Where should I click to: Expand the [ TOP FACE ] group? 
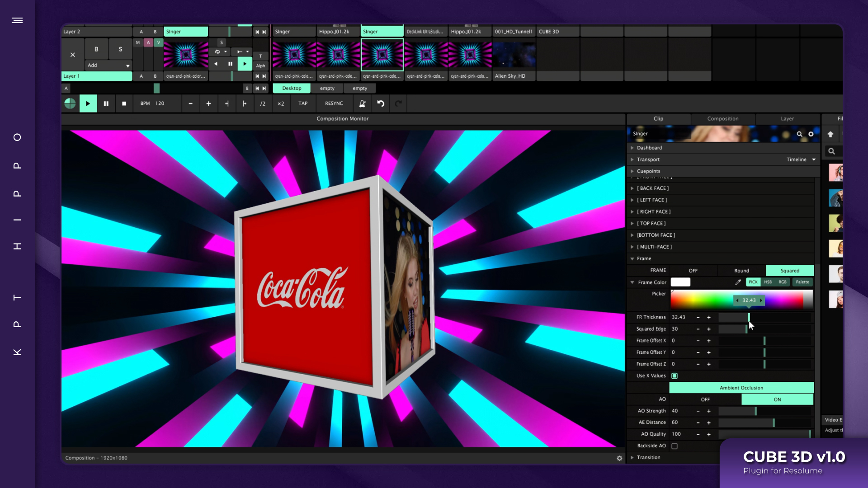point(721,224)
